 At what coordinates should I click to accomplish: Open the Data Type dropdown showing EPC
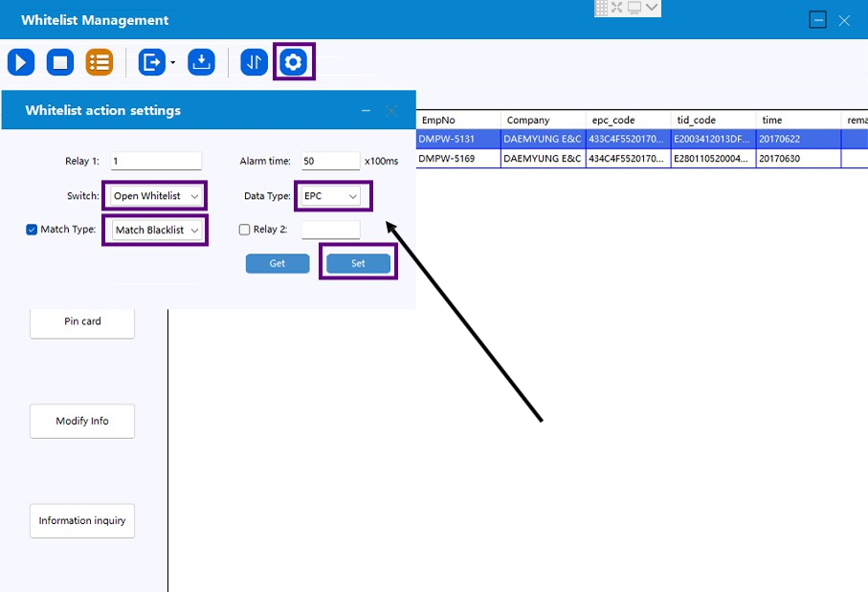(x=330, y=196)
